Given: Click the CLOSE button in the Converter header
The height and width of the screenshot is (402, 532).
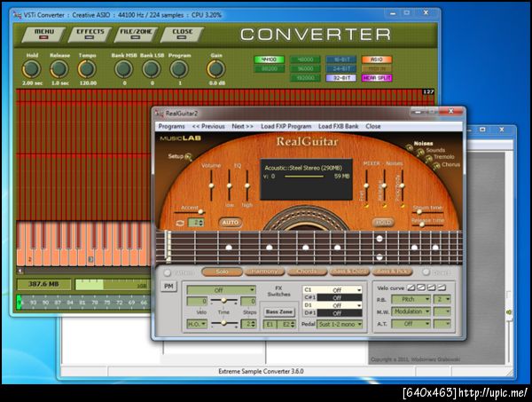Looking at the screenshot, I should pos(182,35).
